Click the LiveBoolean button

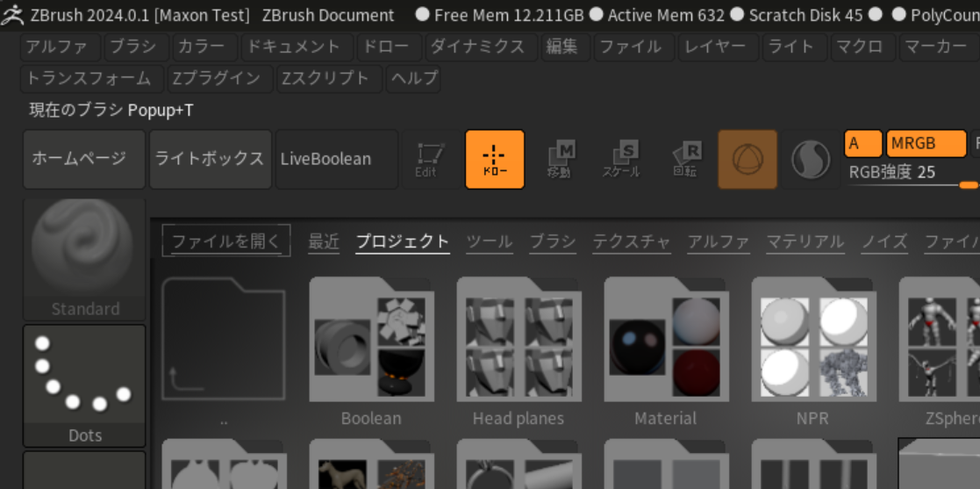(337, 160)
